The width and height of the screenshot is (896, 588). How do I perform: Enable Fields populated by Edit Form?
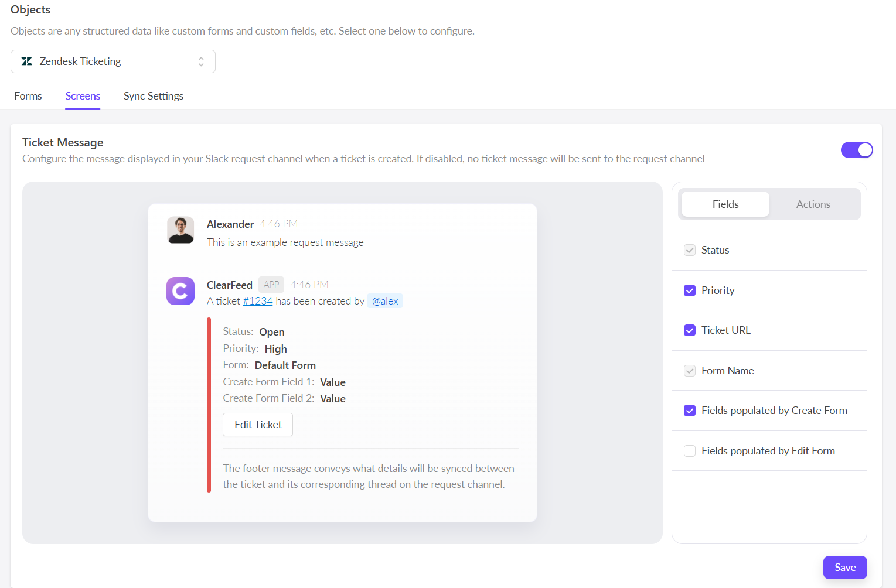tap(690, 451)
